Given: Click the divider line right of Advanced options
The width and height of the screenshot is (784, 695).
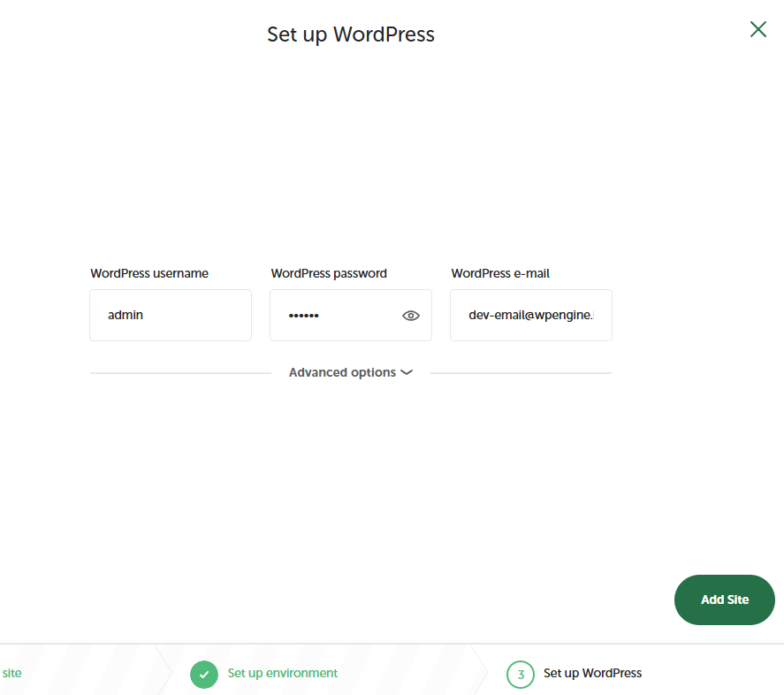Looking at the screenshot, I should point(521,373).
